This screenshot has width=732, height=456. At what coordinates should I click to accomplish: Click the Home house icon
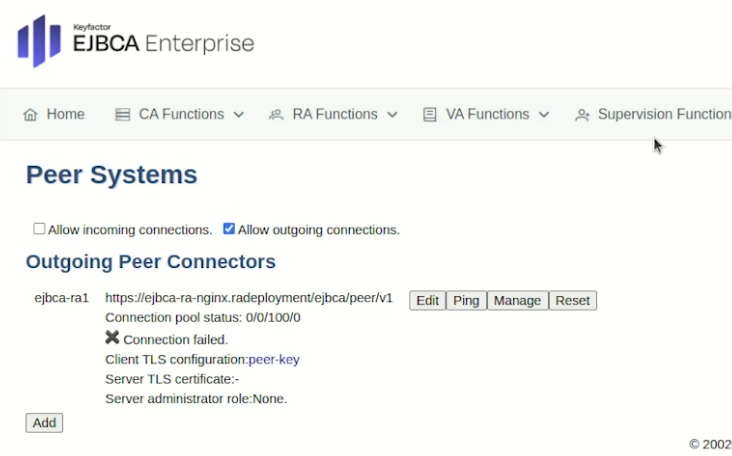click(30, 115)
